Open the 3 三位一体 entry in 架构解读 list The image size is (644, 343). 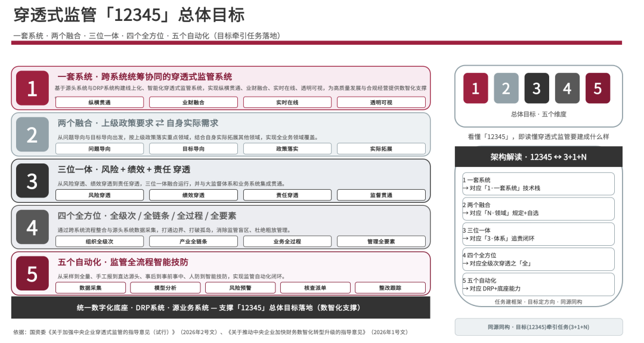click(x=538, y=234)
